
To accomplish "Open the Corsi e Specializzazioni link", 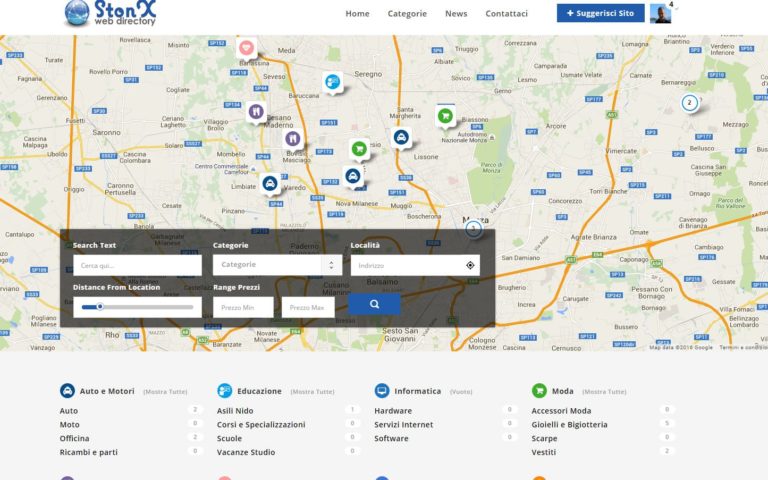I will click(261, 424).
